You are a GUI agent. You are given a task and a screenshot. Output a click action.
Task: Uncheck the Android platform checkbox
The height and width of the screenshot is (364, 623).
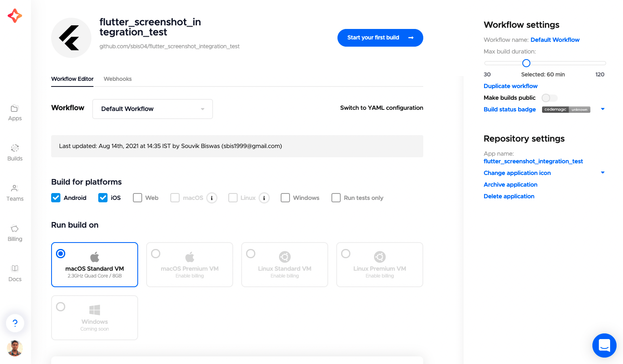(x=56, y=198)
